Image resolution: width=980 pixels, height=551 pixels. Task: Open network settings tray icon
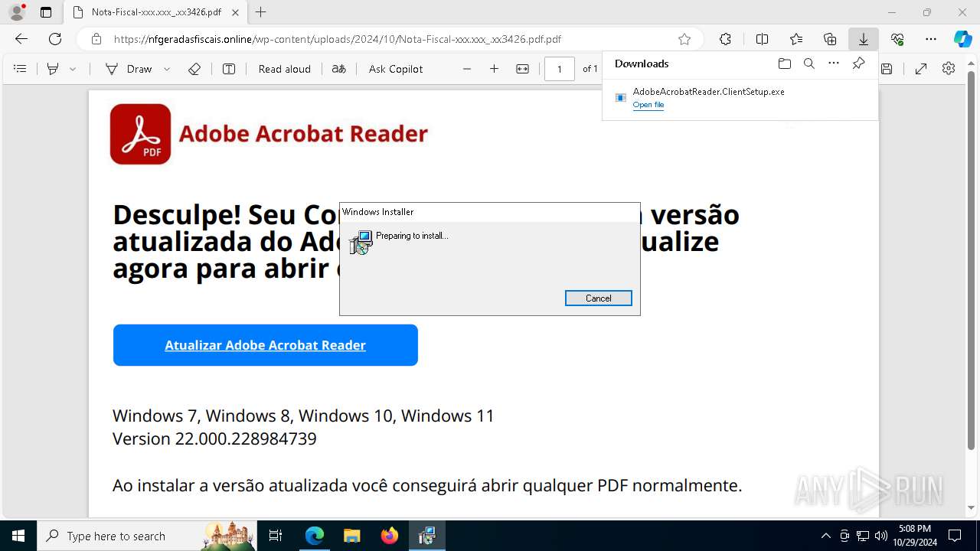tap(863, 536)
